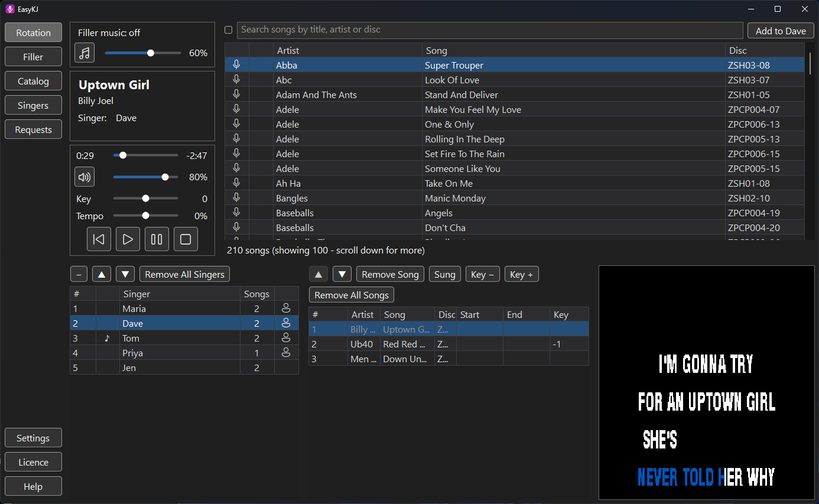Viewport: 819px width, 504px height.
Task: Select the Bangles artist cell
Action: click(347, 198)
